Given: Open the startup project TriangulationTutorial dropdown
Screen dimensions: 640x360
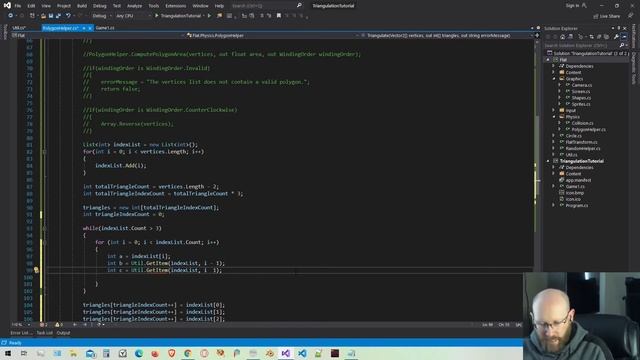Looking at the screenshot, I should click(204, 16).
